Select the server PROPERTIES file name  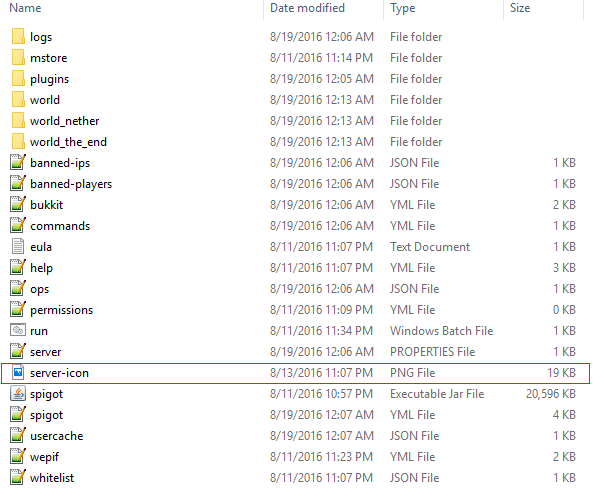[x=46, y=352]
